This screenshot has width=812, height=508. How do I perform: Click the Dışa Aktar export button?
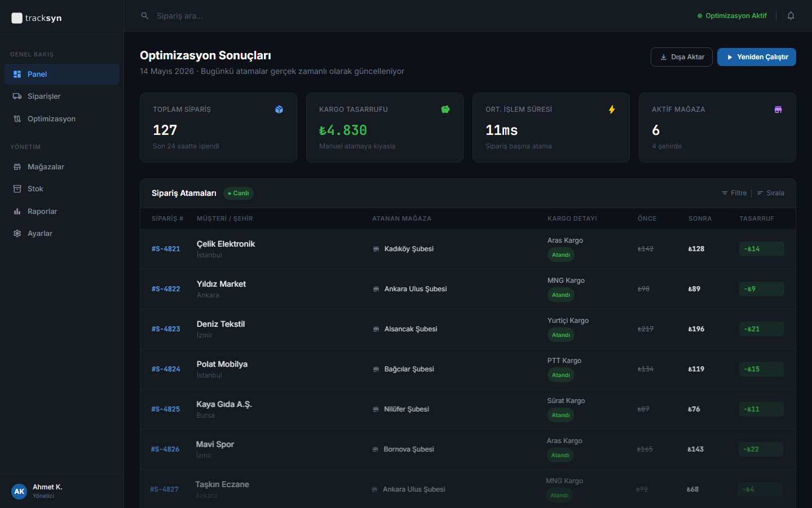point(682,57)
